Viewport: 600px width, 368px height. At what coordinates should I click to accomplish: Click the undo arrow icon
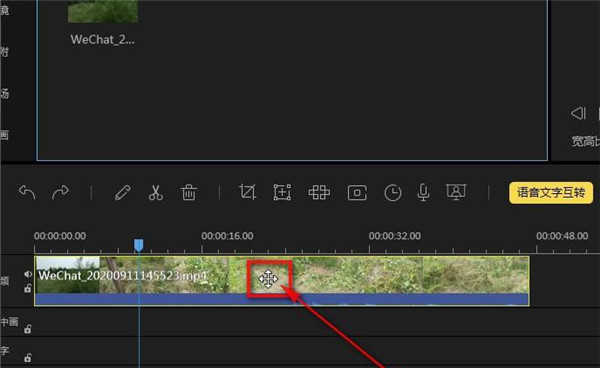tap(27, 192)
